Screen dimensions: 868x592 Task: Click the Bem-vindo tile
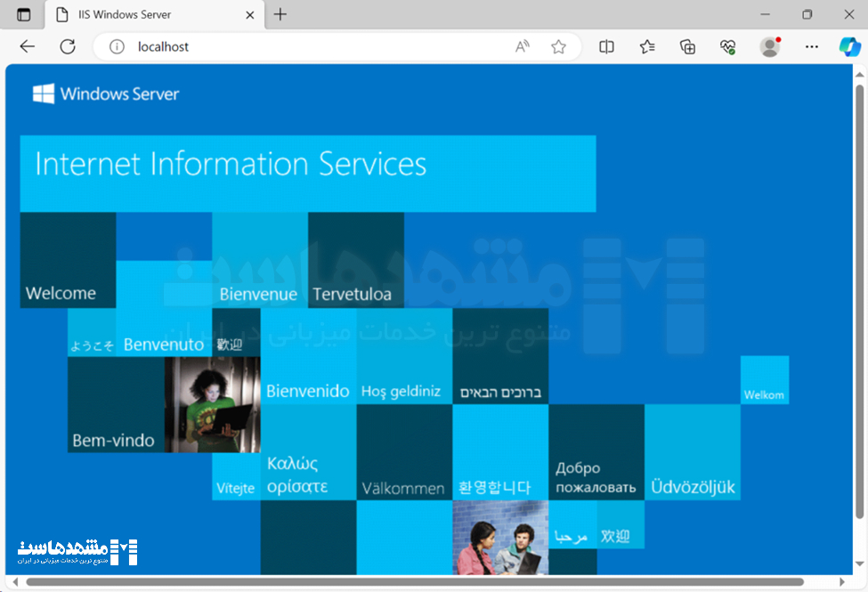tap(116, 405)
